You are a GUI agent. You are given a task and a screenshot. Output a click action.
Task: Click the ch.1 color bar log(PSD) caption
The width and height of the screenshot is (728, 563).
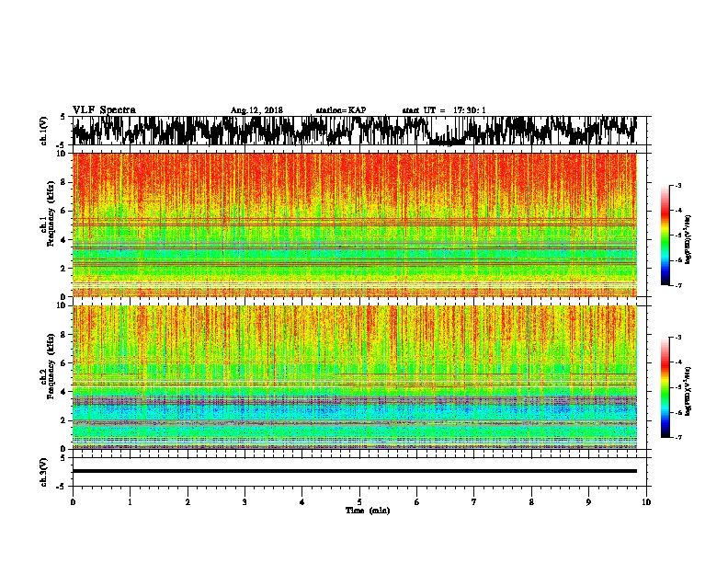[x=688, y=239]
